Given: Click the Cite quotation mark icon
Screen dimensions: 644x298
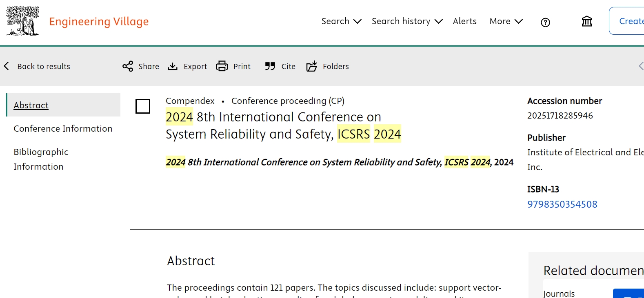Looking at the screenshot, I should [x=270, y=66].
